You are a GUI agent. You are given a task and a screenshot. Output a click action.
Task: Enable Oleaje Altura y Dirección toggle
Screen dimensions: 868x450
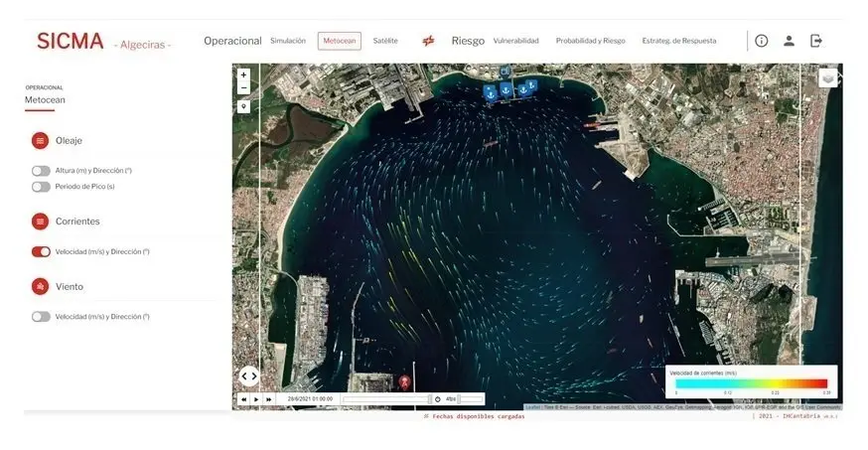41,171
